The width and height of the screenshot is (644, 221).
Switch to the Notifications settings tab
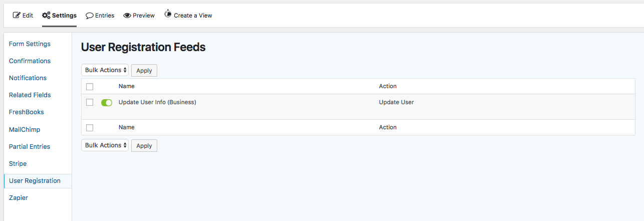click(28, 78)
